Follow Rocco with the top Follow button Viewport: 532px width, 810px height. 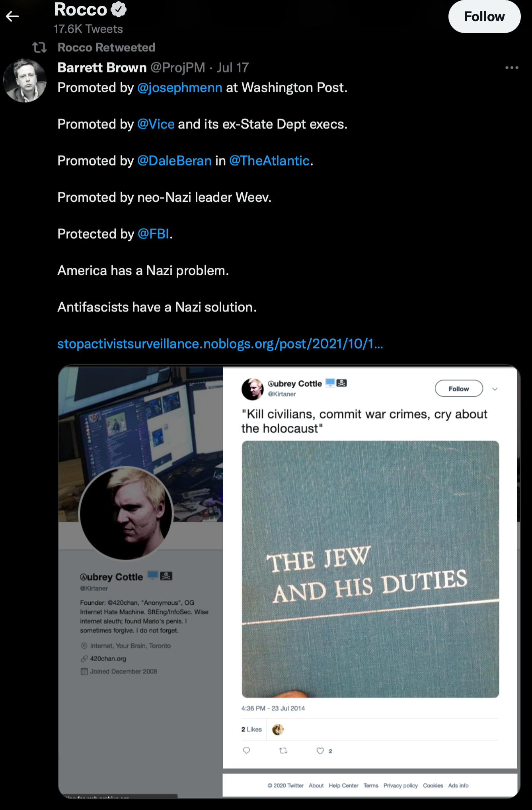[484, 16]
